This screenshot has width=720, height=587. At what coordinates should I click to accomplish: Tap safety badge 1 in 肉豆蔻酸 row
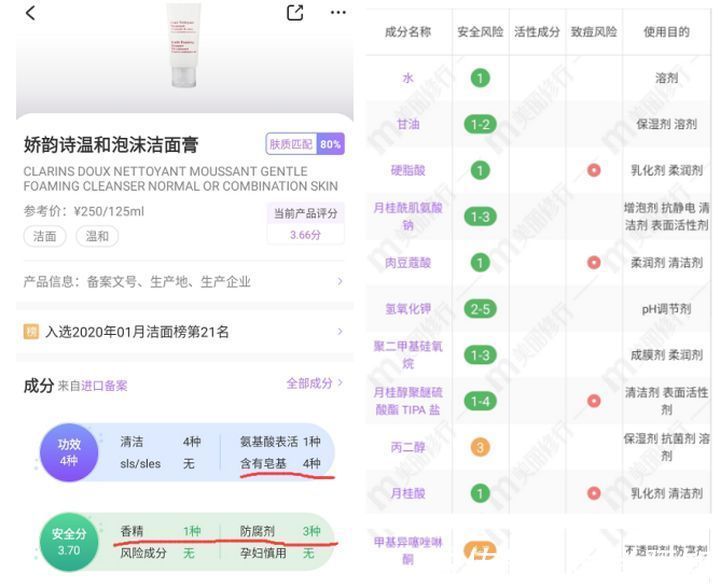point(480,263)
